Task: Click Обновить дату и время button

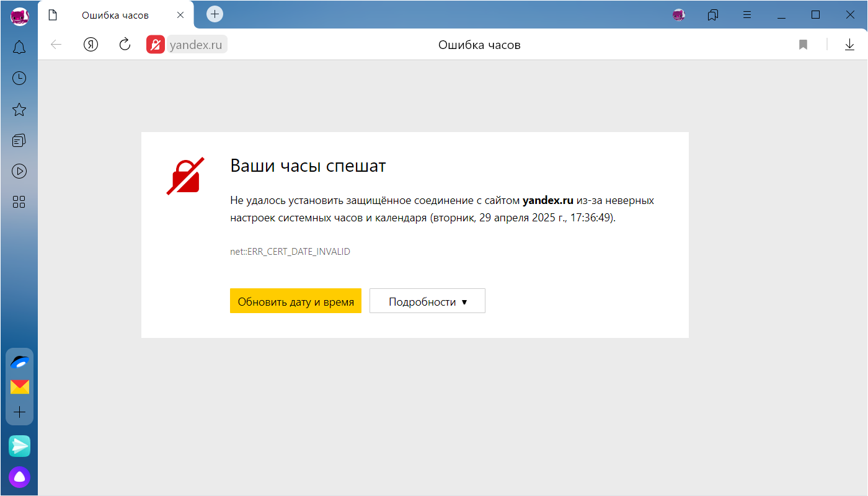Action: click(296, 301)
